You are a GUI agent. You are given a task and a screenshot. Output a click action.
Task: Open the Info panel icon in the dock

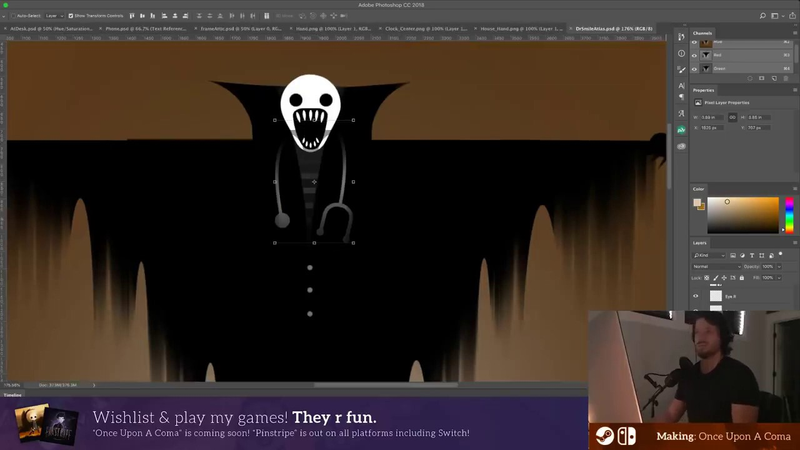click(x=681, y=53)
